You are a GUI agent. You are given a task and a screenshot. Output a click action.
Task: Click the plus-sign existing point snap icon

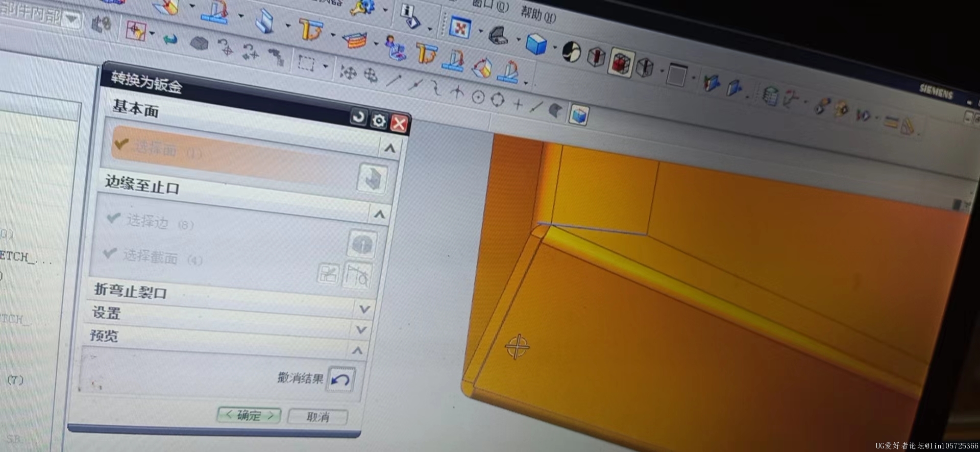(x=518, y=104)
